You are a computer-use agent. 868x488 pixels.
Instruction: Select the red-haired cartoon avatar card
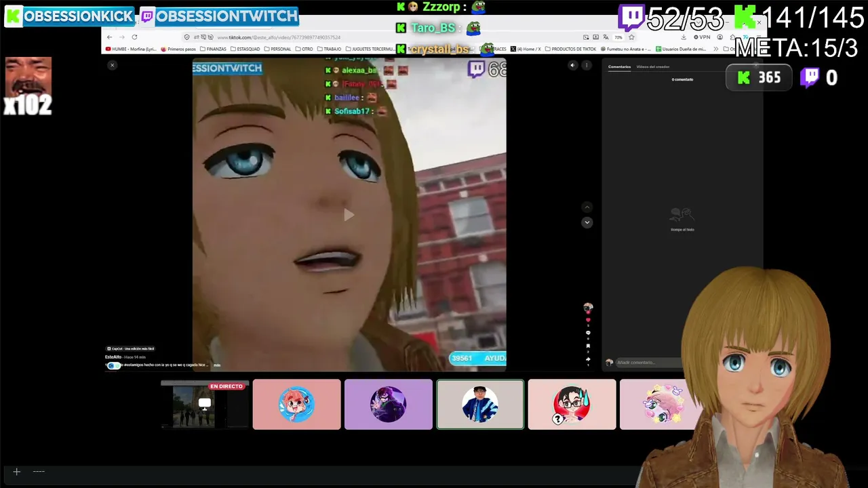click(296, 405)
